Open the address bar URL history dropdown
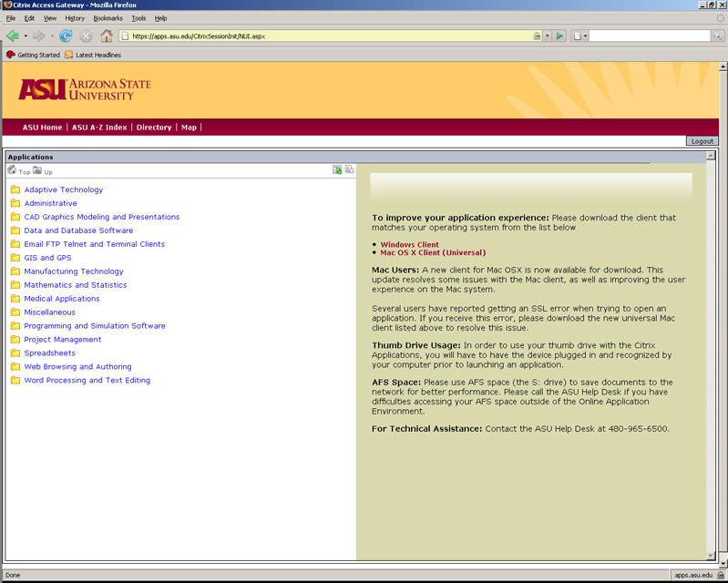The height and width of the screenshot is (583, 728). (x=548, y=36)
